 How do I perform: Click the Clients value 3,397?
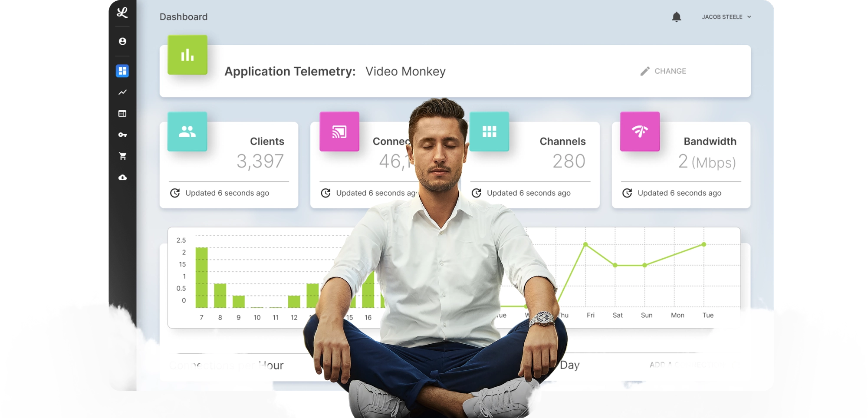coord(260,161)
